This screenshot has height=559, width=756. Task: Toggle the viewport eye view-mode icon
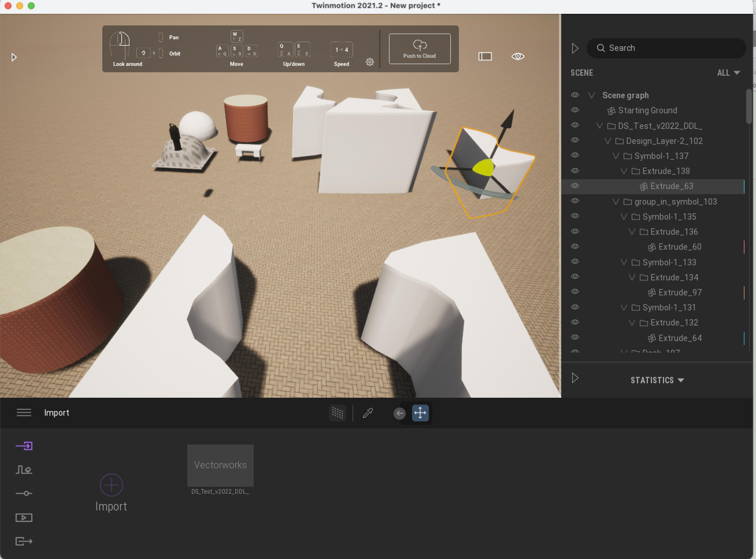[x=518, y=56]
